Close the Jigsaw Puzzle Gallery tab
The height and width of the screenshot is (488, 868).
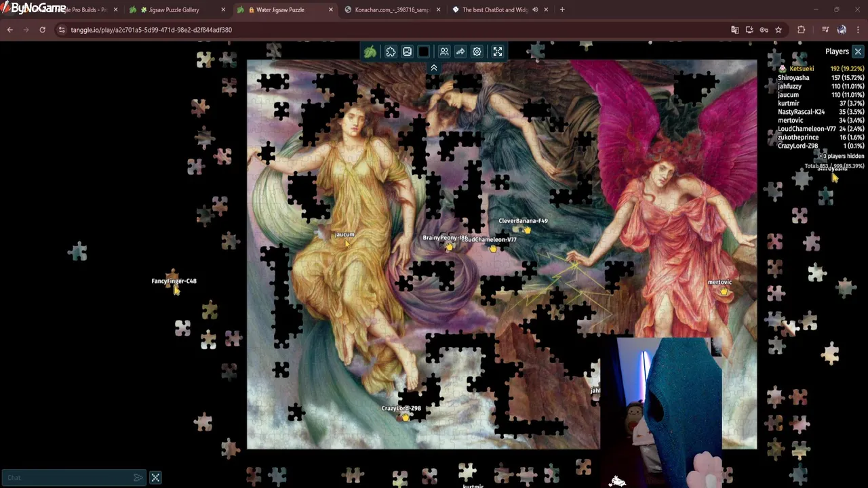click(x=223, y=10)
